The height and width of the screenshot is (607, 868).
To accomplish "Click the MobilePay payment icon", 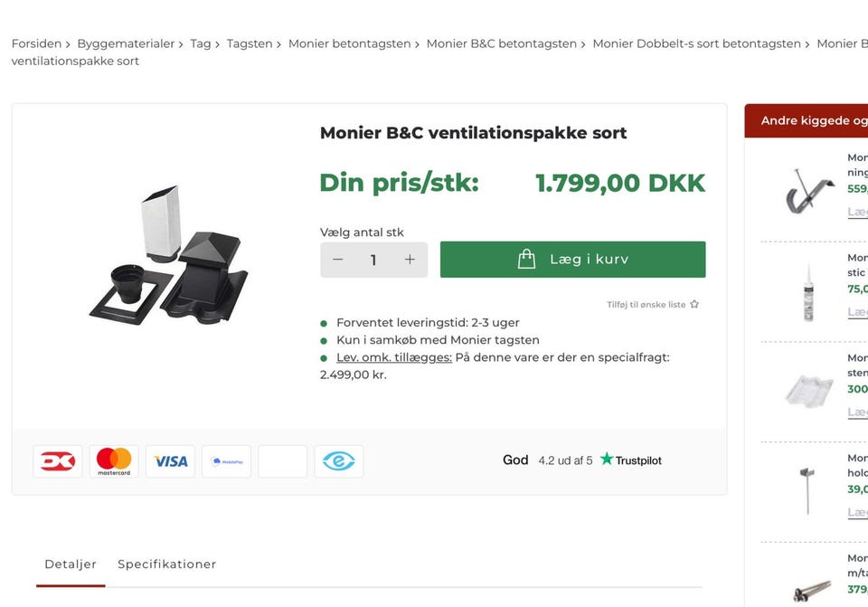I will 226,460.
